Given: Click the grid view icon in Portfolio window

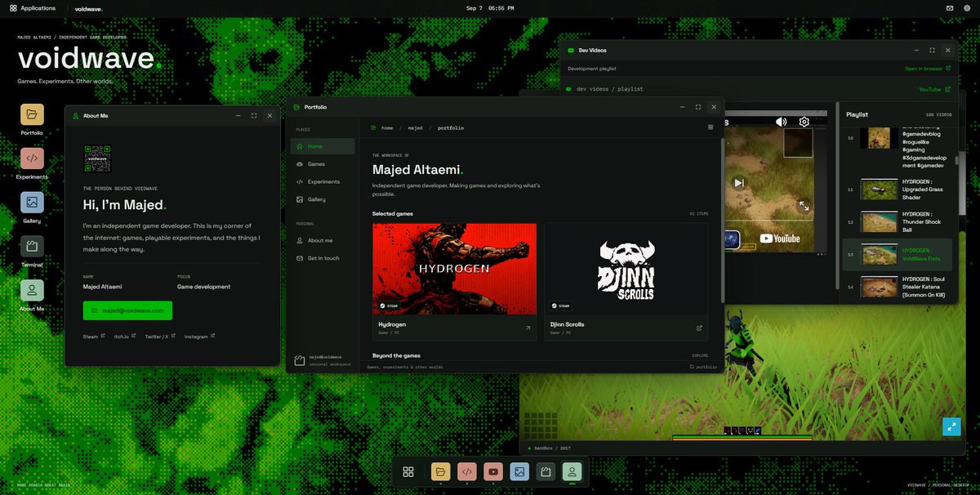Looking at the screenshot, I should [x=710, y=127].
